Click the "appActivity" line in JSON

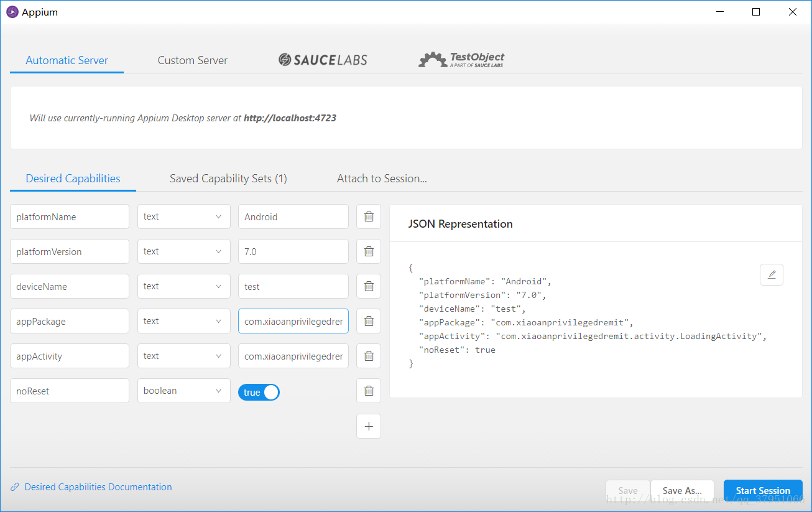click(x=593, y=336)
